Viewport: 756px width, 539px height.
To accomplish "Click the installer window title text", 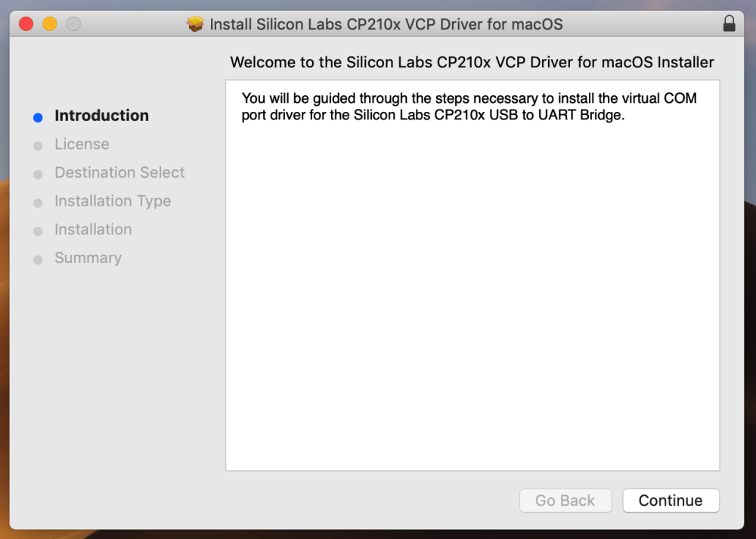I will 386,24.
